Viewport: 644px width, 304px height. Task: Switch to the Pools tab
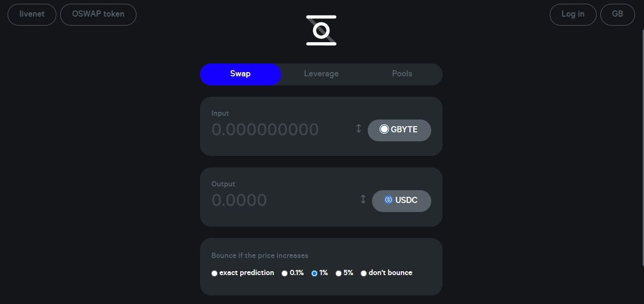(x=402, y=74)
